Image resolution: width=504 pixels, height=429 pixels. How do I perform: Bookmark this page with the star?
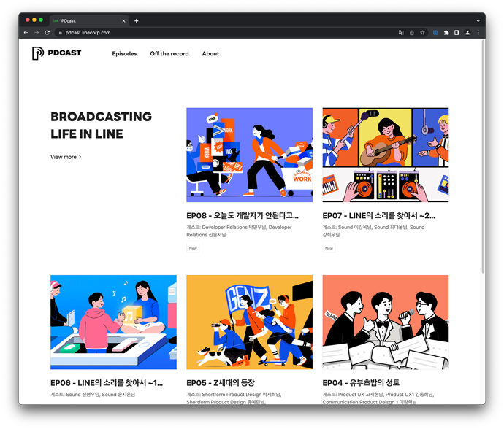pos(422,32)
